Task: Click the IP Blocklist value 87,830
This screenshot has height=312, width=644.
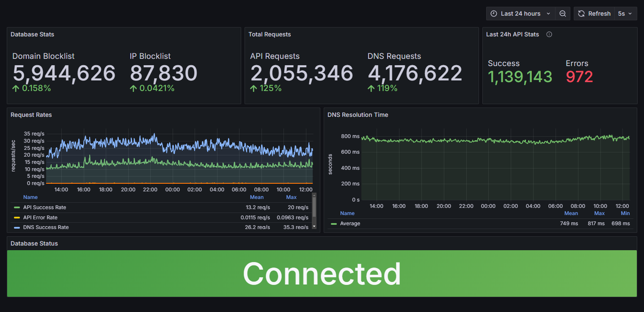Action: (x=164, y=73)
